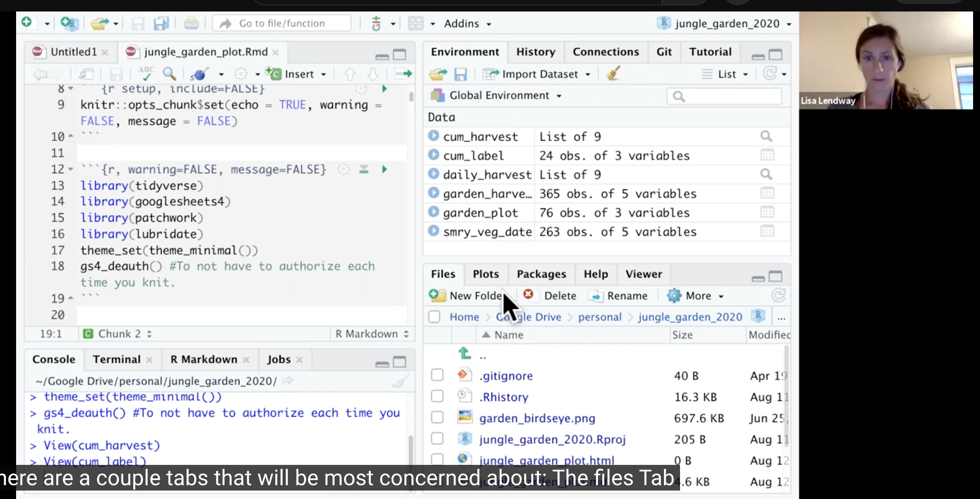Open the Addins dropdown menu
980x499 pixels.
click(x=467, y=23)
